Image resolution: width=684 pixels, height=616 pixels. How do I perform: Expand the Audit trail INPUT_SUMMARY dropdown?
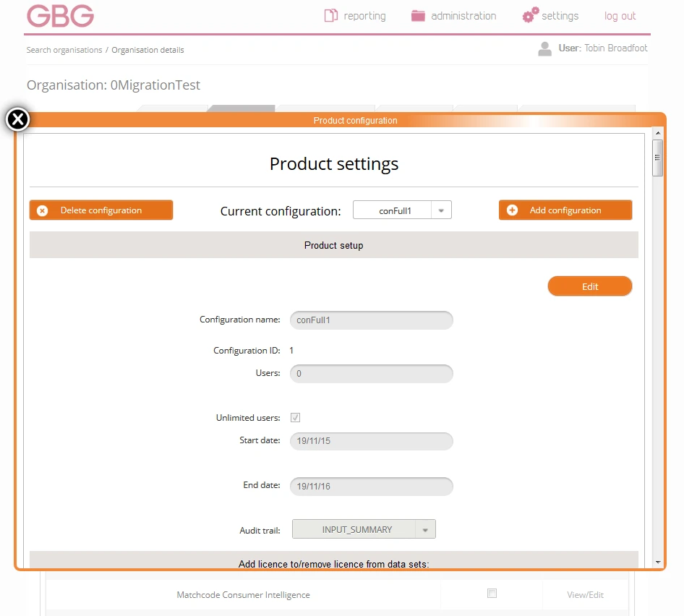(426, 529)
